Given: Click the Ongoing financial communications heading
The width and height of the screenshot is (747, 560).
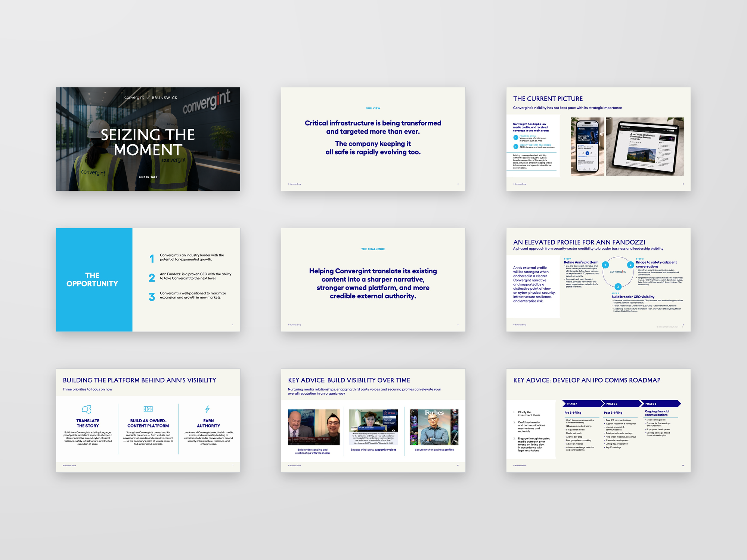Looking at the screenshot, I should [657, 413].
